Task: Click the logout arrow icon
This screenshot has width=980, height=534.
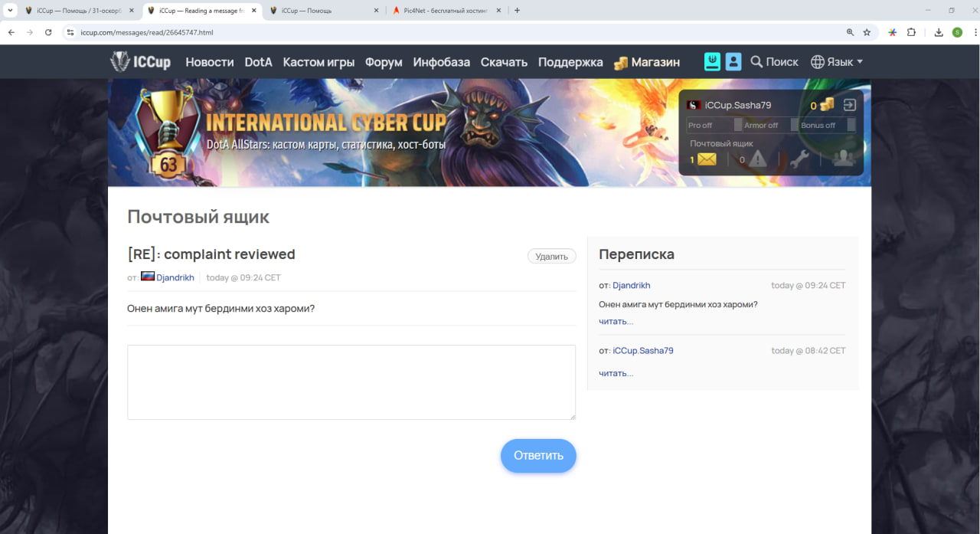Action: [x=849, y=105]
